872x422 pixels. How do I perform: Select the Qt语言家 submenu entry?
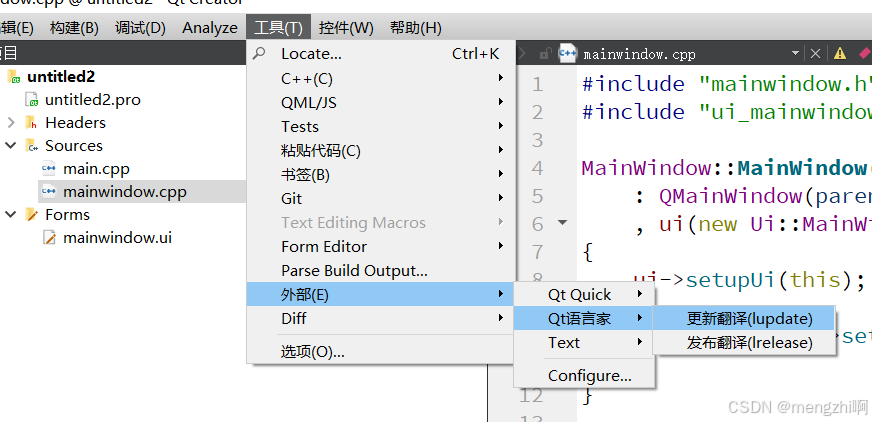[x=584, y=318]
